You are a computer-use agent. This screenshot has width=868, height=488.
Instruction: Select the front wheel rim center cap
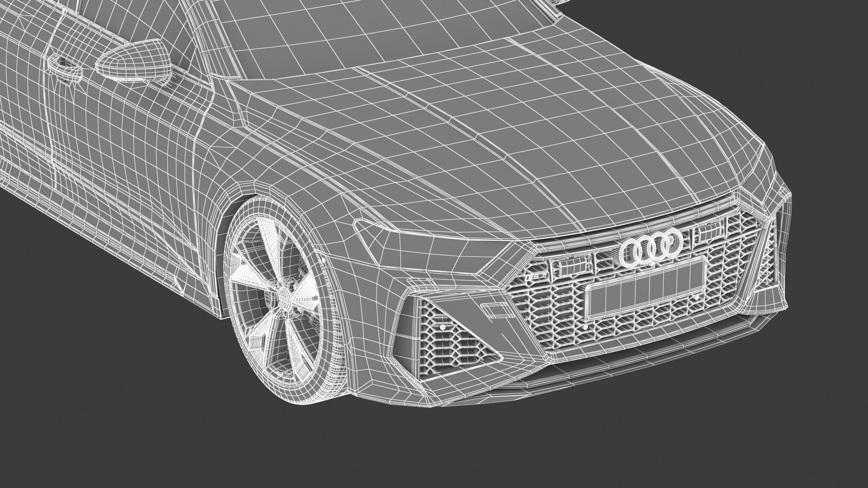click(x=285, y=300)
